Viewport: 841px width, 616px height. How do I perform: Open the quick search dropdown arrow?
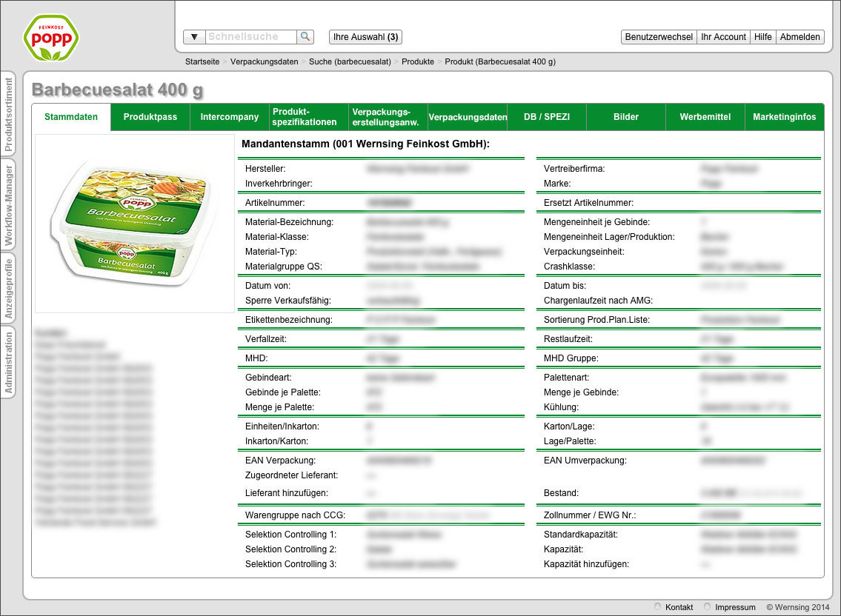pyautogui.click(x=194, y=36)
